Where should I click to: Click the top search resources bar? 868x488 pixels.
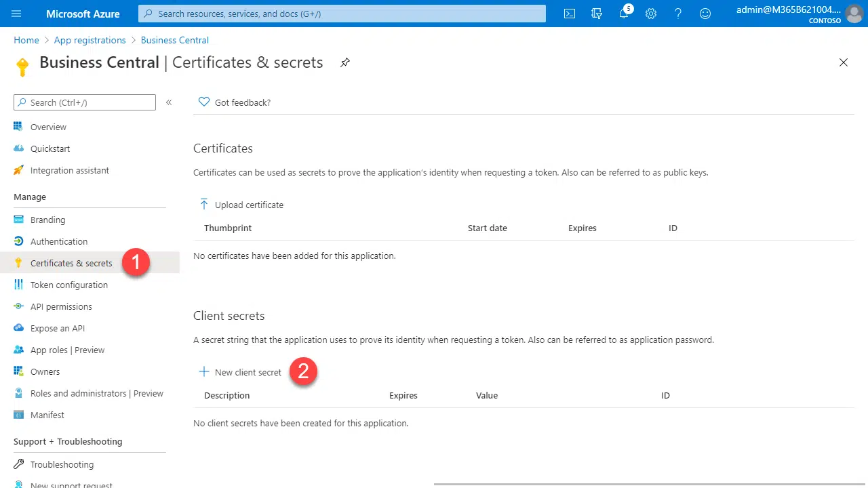coord(342,14)
